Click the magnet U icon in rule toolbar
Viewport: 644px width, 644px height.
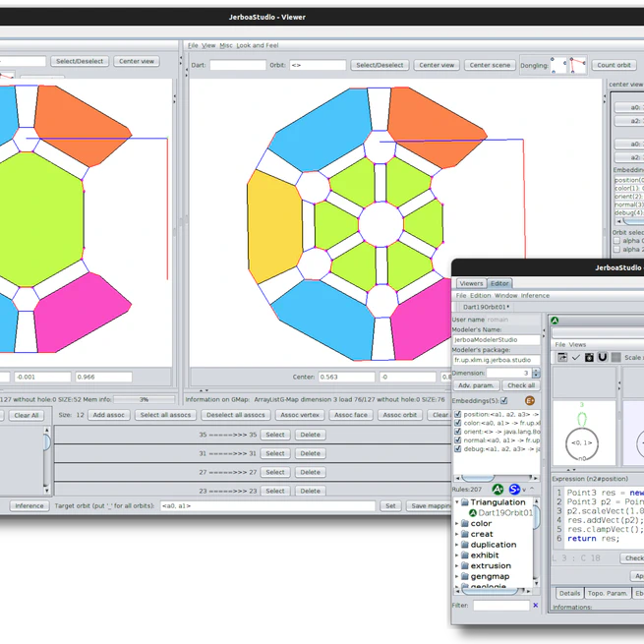(x=603, y=357)
